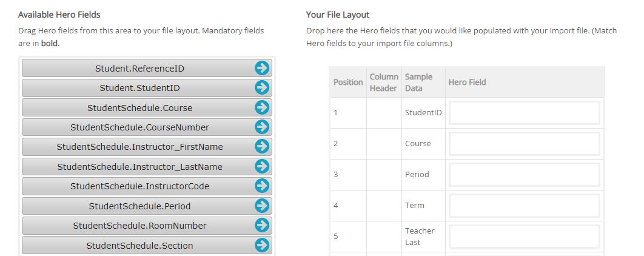Click the StudentSchedule.RoomNumber field label
The height and width of the screenshot is (256, 644).
139,226
